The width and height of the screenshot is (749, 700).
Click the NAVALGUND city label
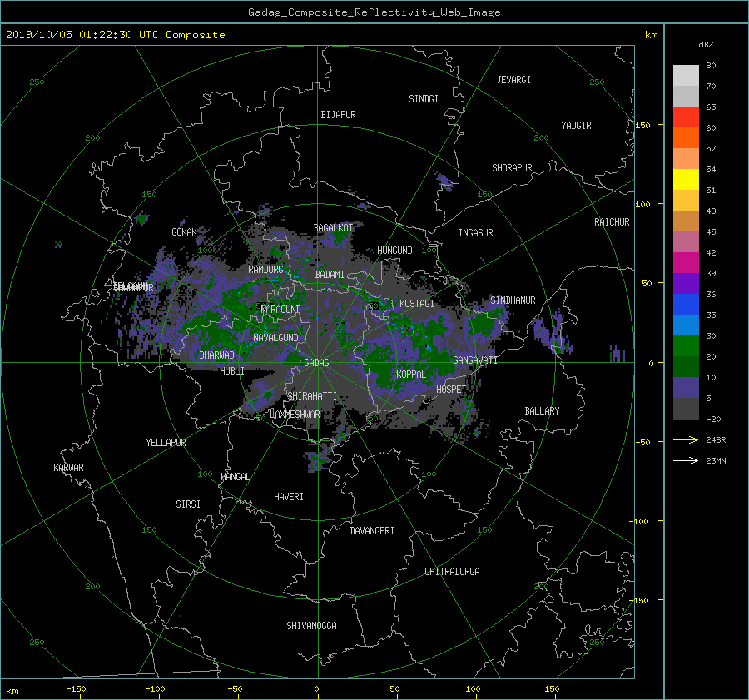[x=275, y=338]
